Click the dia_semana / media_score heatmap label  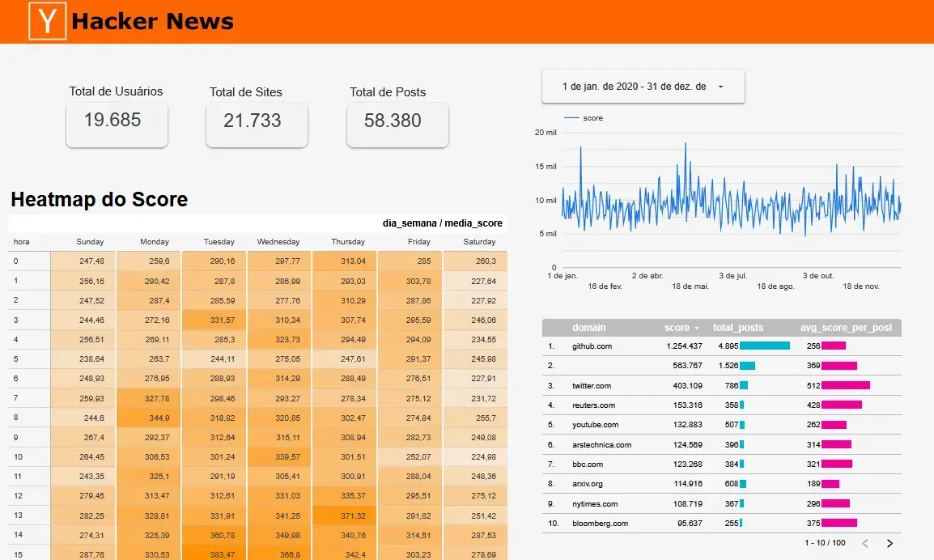442,223
